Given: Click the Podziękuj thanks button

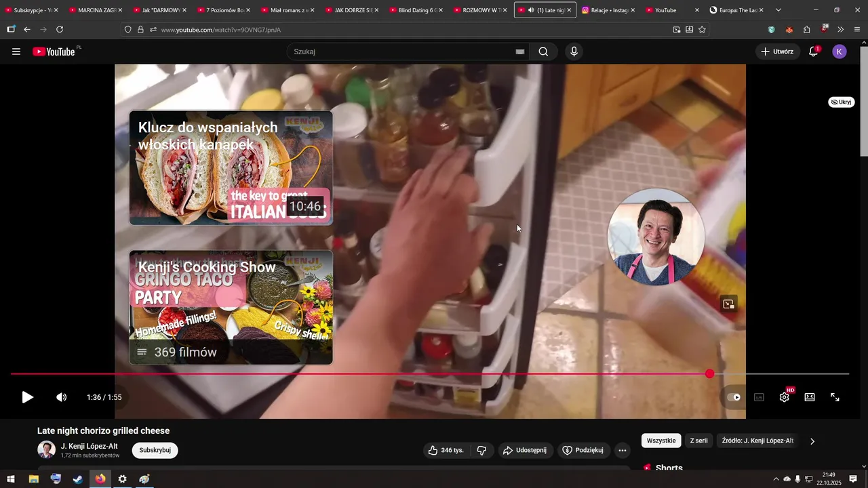Looking at the screenshot, I should pos(583,450).
